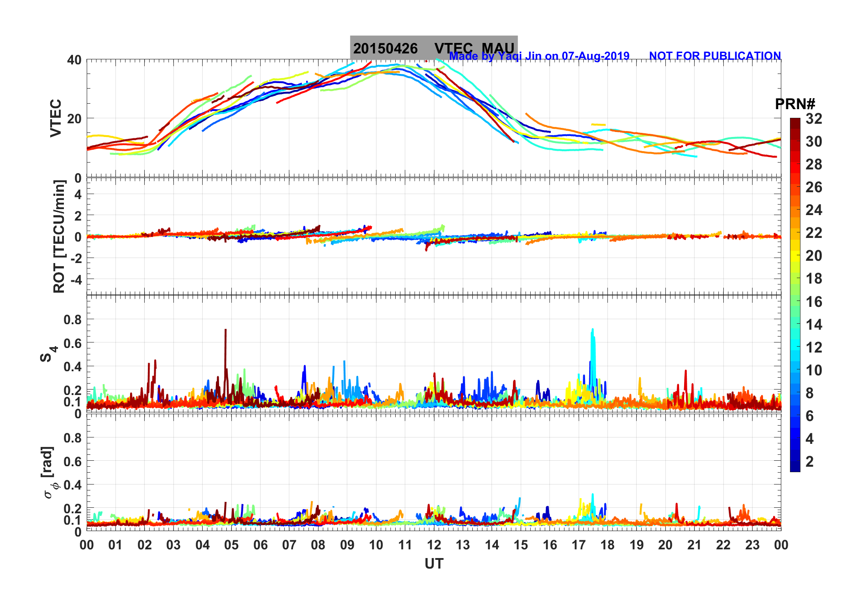This screenshot has height=590, width=868.
Task: Click the "Made by Yaqi Jin on 07-Aug-2019" credit
Action: point(539,56)
